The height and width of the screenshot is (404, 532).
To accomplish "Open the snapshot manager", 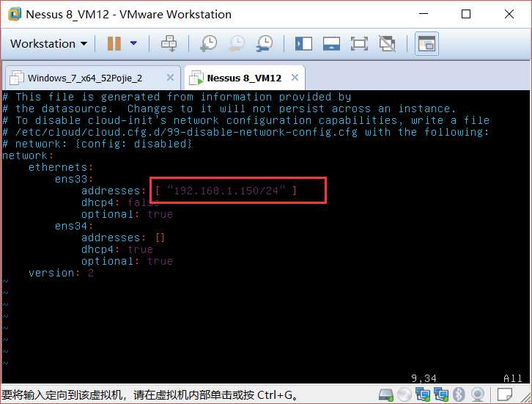I will [x=264, y=44].
